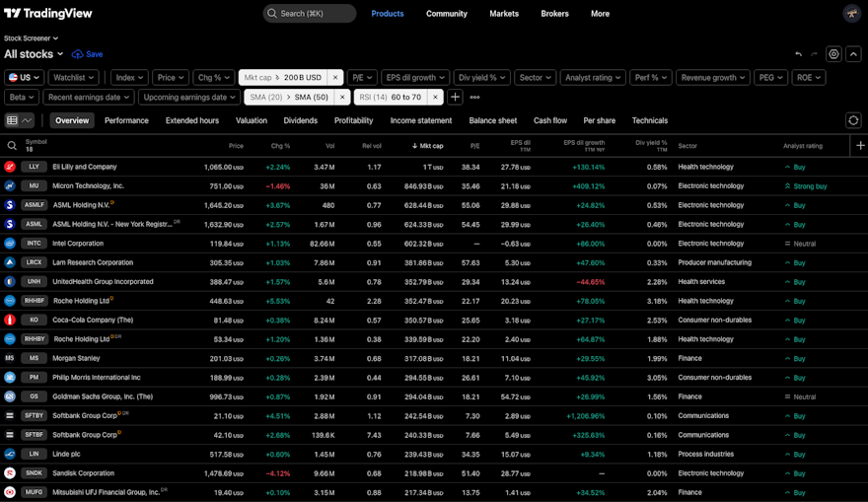The image size is (868, 502).
Task: Sort by the Mkt cap column header
Action: pos(427,146)
